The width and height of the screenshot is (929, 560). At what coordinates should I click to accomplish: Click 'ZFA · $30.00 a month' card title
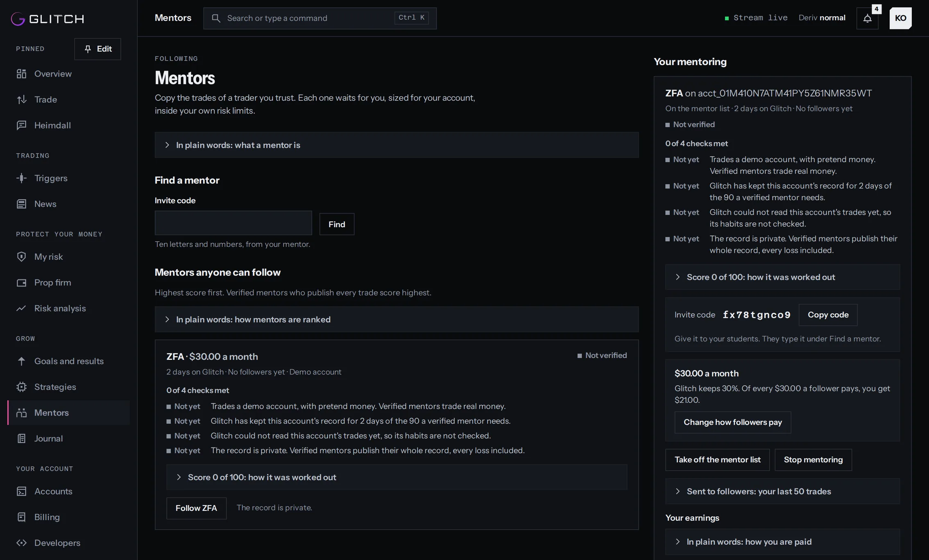pos(212,357)
